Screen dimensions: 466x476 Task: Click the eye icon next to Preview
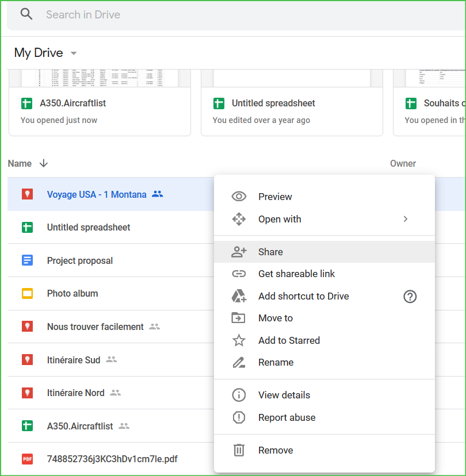(239, 197)
